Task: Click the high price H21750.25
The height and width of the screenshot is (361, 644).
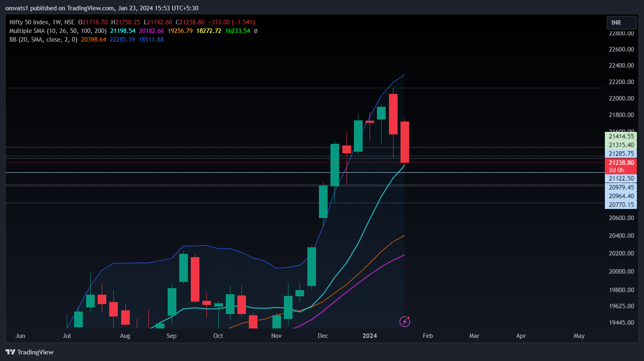Action: coord(125,22)
